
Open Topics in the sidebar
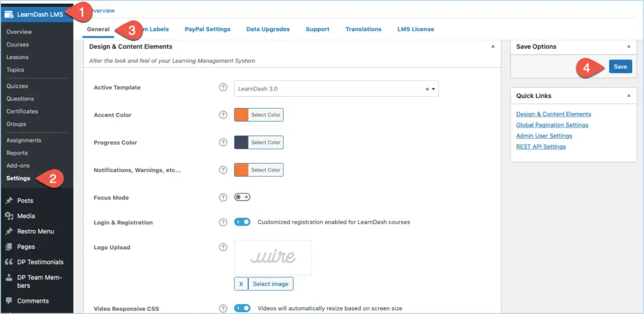15,70
